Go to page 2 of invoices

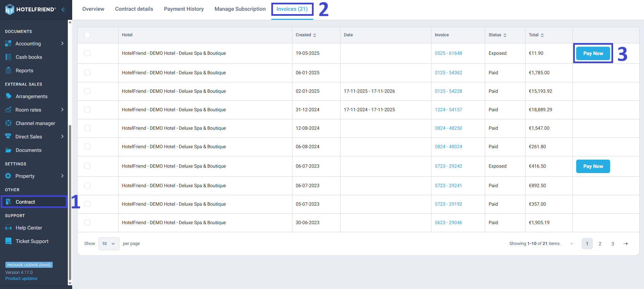click(x=600, y=244)
